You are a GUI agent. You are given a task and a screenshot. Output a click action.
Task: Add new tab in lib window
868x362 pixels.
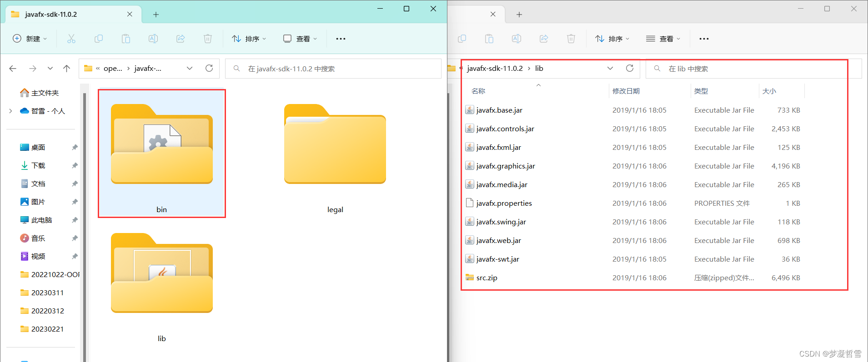point(519,15)
